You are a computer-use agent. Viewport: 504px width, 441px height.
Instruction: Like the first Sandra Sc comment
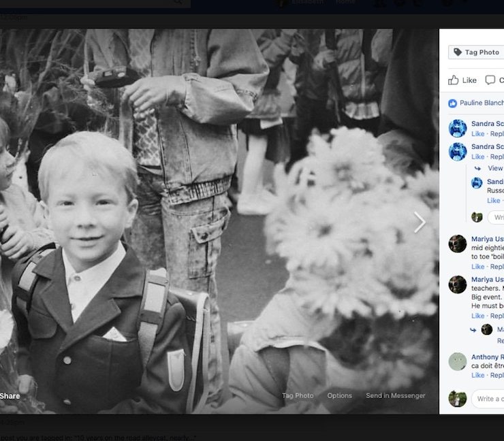tap(477, 133)
